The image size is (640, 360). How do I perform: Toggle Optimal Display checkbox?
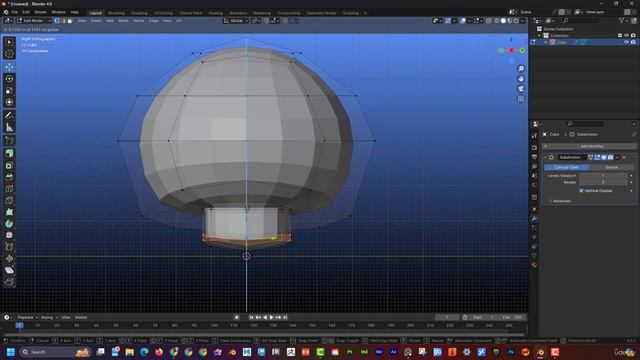[x=581, y=191]
